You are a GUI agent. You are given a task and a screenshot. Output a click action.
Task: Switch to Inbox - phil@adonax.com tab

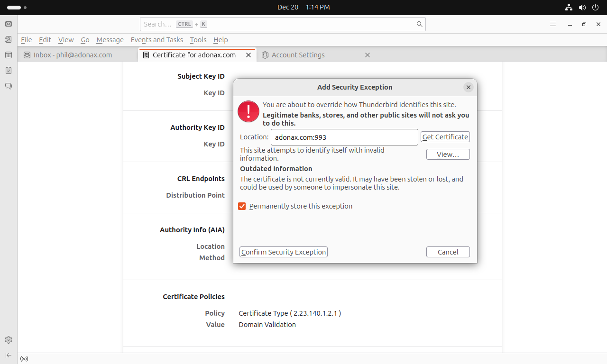point(73,55)
